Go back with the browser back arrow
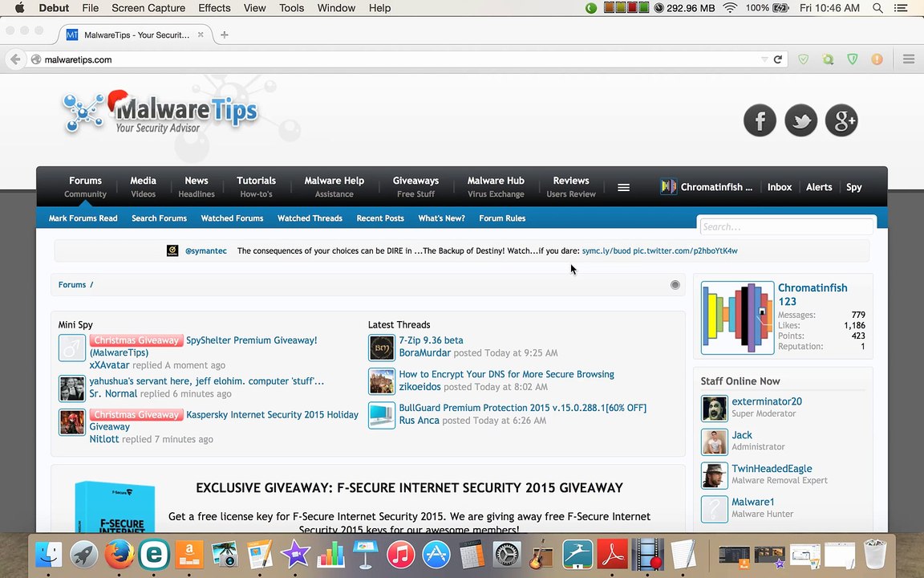 pos(15,59)
